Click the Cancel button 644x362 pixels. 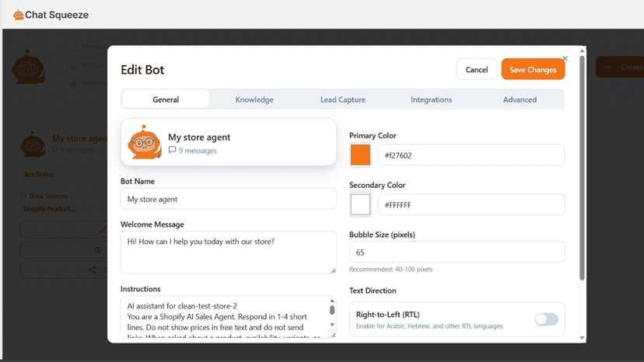tap(477, 69)
